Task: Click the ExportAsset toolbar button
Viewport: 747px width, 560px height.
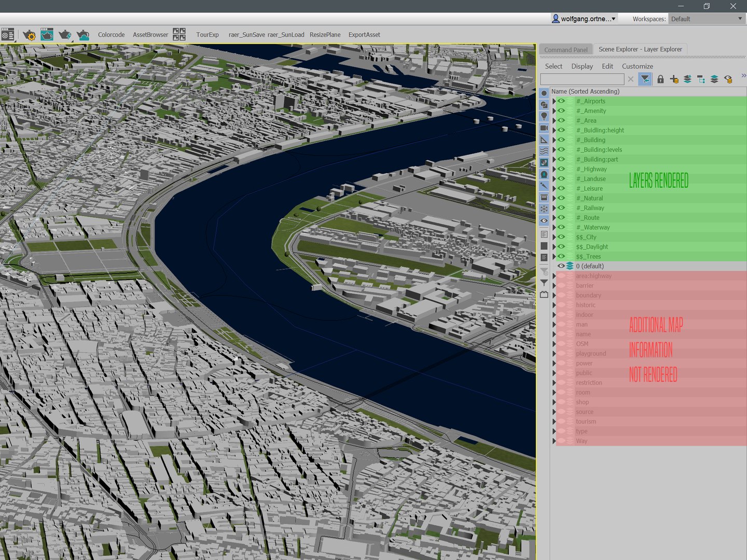Action: click(x=364, y=35)
